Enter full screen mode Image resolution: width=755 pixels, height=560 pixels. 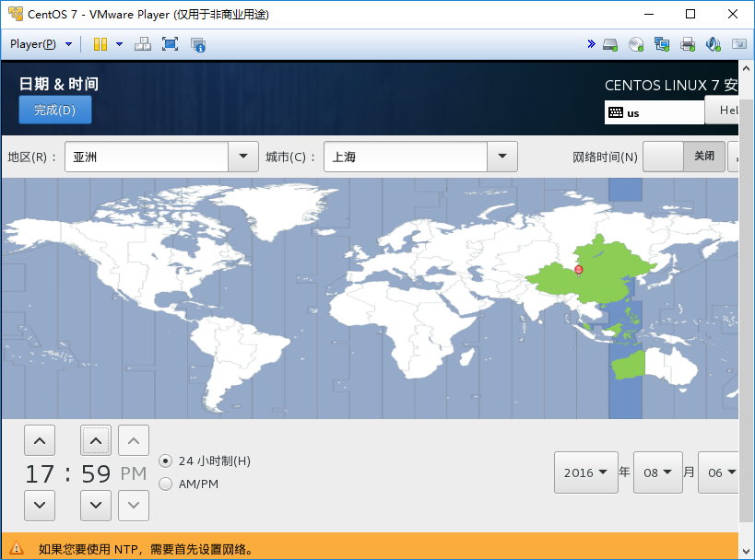pyautogui.click(x=171, y=43)
